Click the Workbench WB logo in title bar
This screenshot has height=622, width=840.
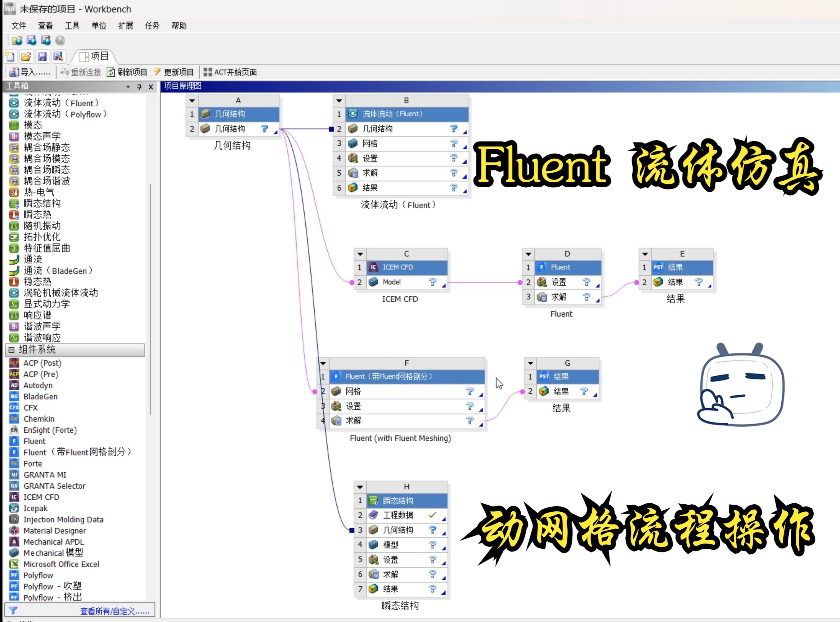(x=10, y=8)
